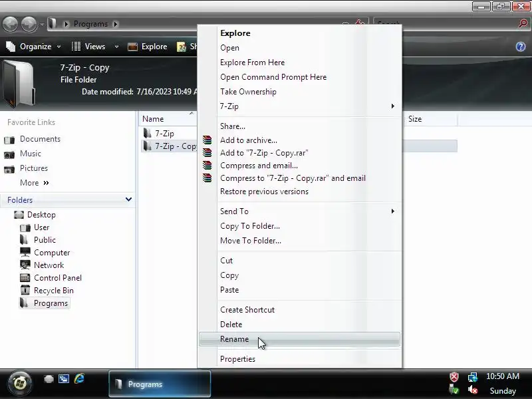532x399 pixels.
Task: Open the Organize menu
Action: point(34,47)
